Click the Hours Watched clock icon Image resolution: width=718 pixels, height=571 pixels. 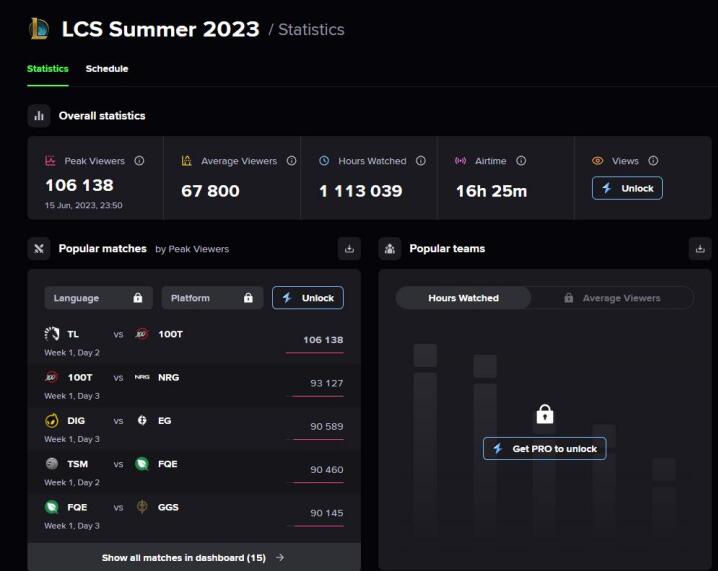click(x=324, y=161)
